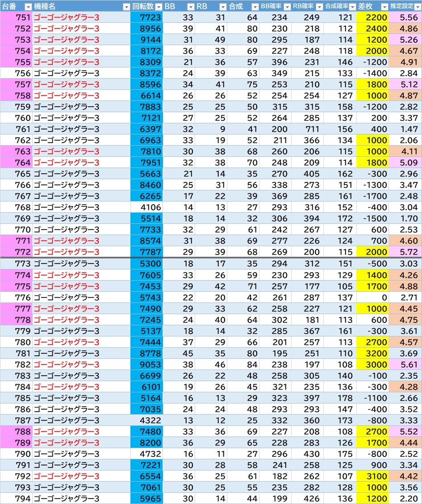The width and height of the screenshot is (422, 504).
Task: Select the 差枚 cell showing 3100
Action: click(372, 476)
